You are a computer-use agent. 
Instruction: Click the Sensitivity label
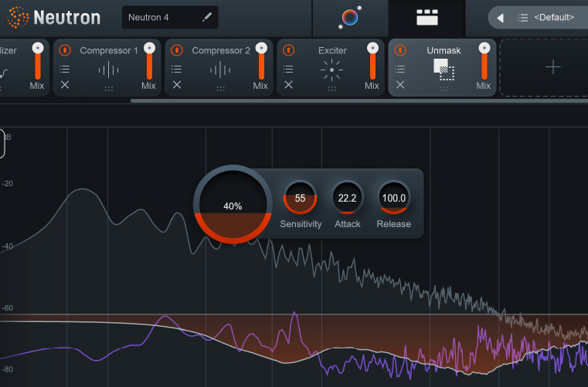(301, 224)
